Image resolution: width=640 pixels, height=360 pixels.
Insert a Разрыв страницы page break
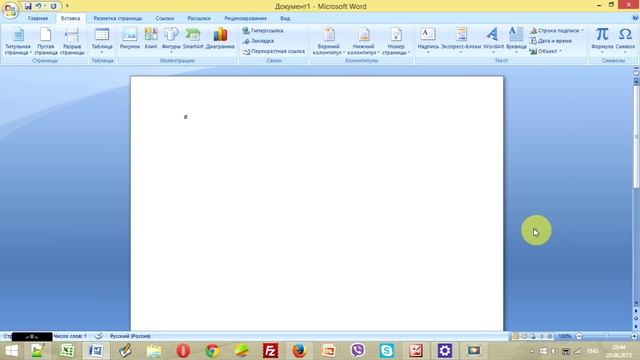pos(72,41)
